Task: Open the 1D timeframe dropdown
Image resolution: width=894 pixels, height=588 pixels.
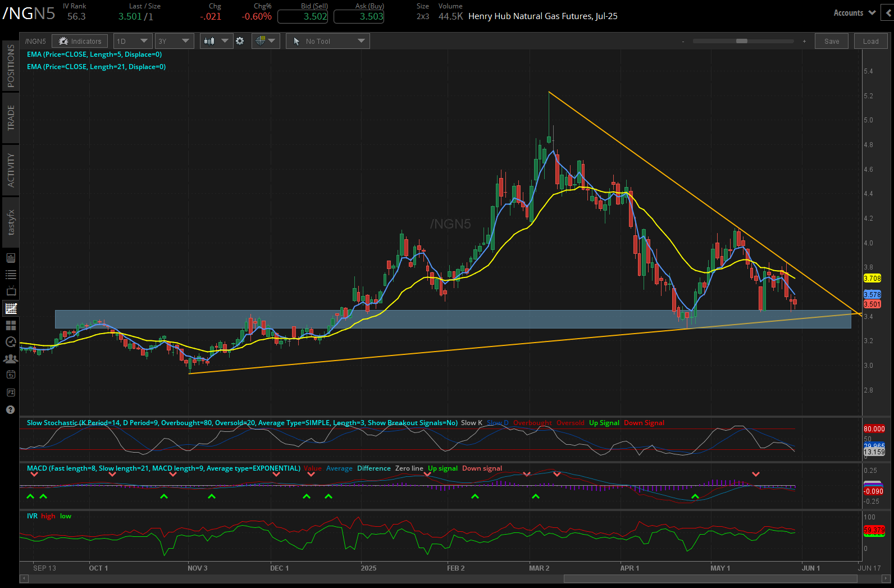Action: point(133,41)
